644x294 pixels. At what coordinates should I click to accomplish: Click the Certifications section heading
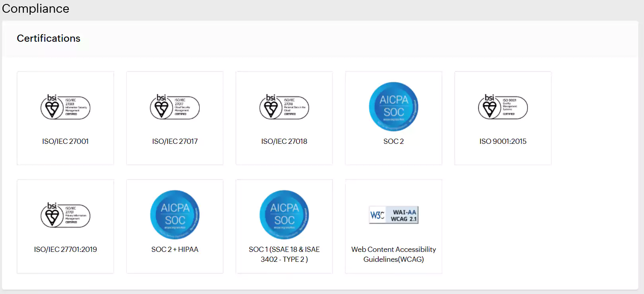[x=49, y=39]
